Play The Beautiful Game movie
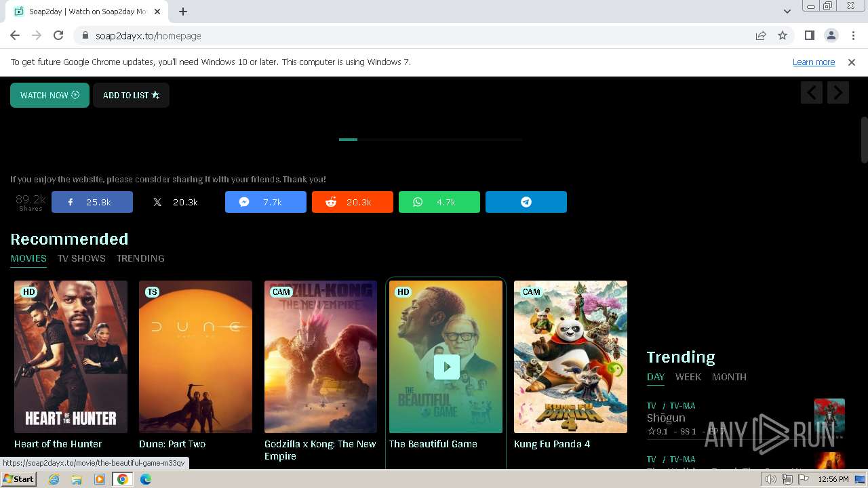Screen dimensions: 868x488 point(446,367)
